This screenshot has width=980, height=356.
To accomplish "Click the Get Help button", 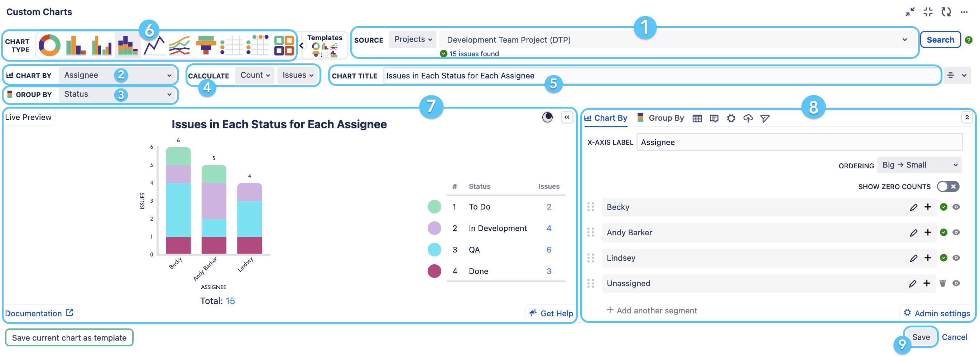I will pos(551,313).
